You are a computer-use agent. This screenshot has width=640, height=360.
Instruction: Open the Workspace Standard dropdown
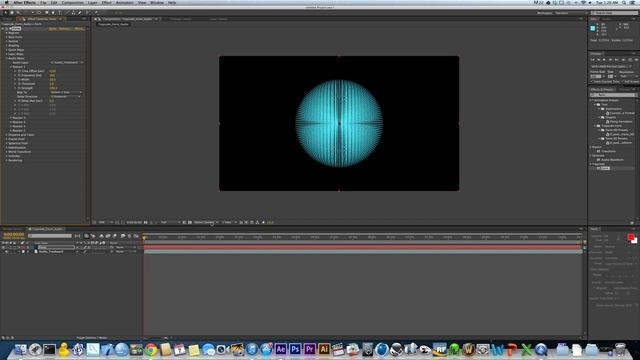coord(571,13)
